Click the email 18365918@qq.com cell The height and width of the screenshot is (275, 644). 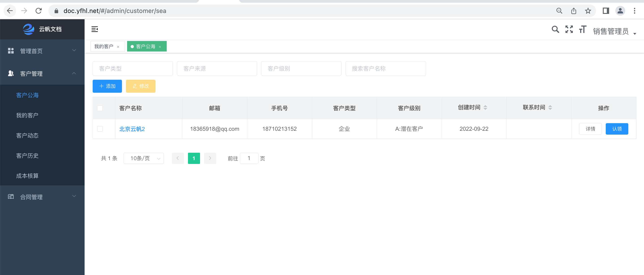[x=215, y=129]
